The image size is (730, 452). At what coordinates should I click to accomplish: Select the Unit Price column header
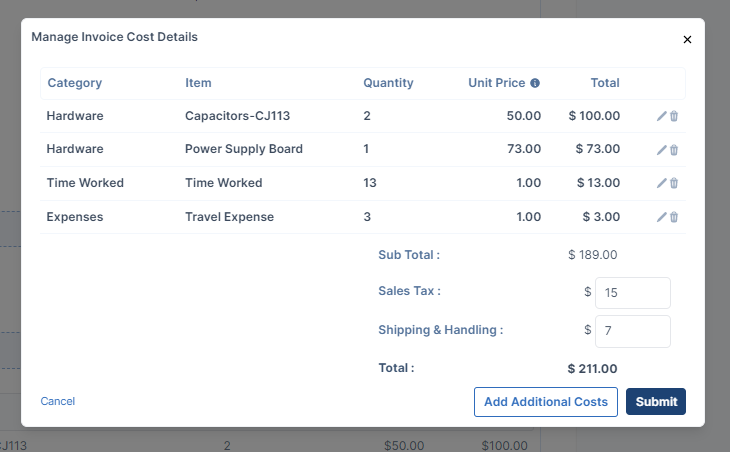pos(496,83)
